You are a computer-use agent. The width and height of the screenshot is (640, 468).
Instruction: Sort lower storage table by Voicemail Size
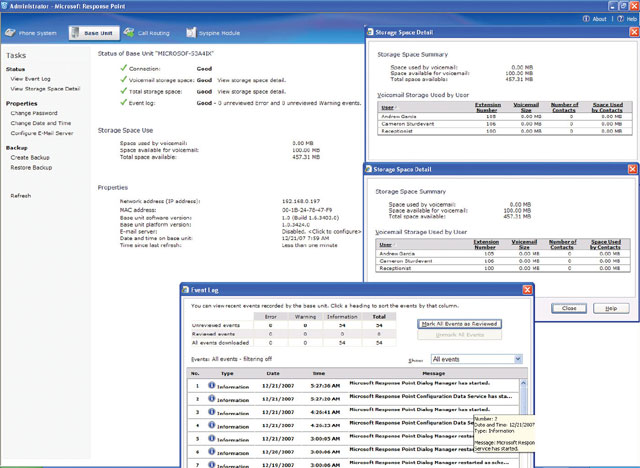(524, 244)
